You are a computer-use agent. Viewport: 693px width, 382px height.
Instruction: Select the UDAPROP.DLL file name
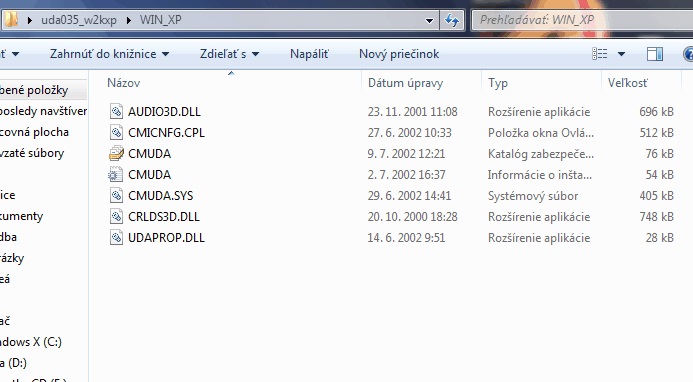tap(166, 237)
